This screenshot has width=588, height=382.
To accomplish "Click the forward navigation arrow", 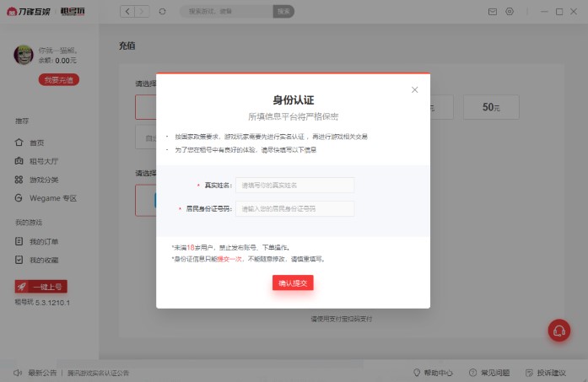I will 142,12.
